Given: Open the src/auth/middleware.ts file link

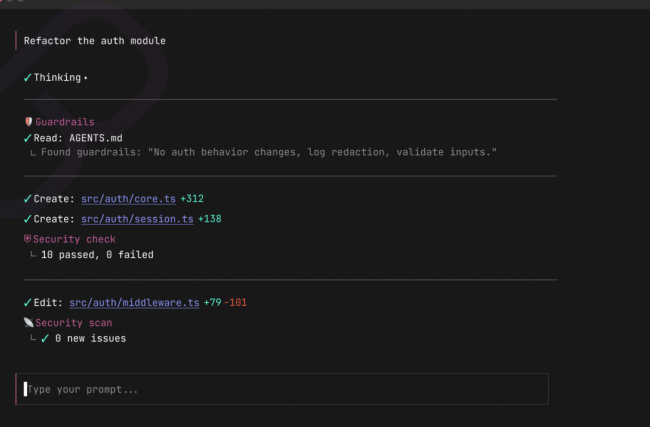Looking at the screenshot, I should click(x=134, y=303).
